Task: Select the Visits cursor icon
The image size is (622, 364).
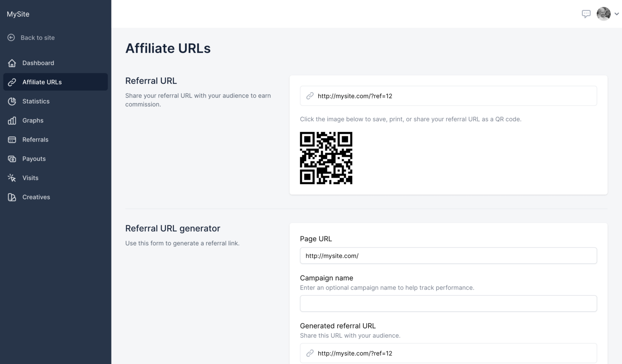Action: click(12, 178)
